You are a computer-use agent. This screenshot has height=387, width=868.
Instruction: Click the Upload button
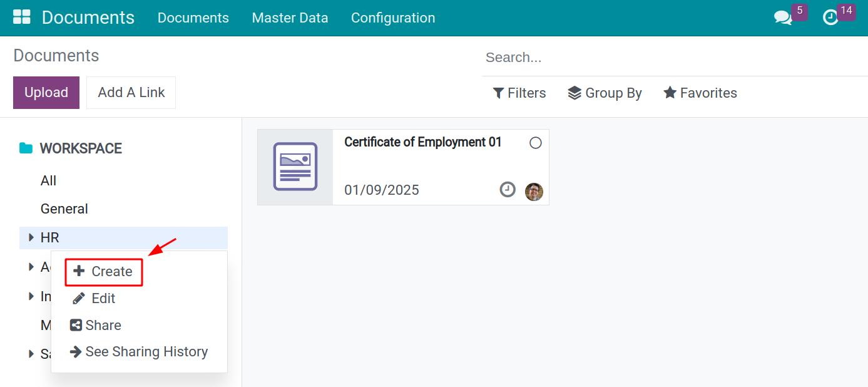[46, 93]
